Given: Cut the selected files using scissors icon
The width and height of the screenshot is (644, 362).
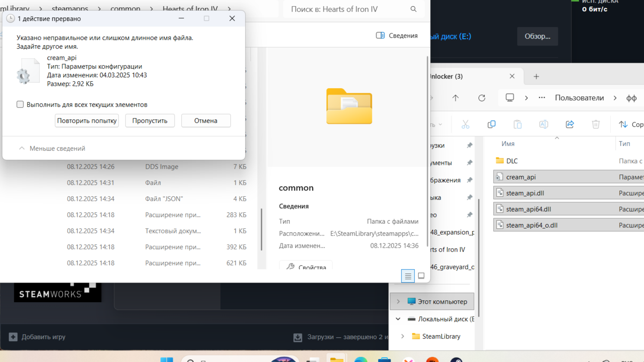Looking at the screenshot, I should point(465,125).
